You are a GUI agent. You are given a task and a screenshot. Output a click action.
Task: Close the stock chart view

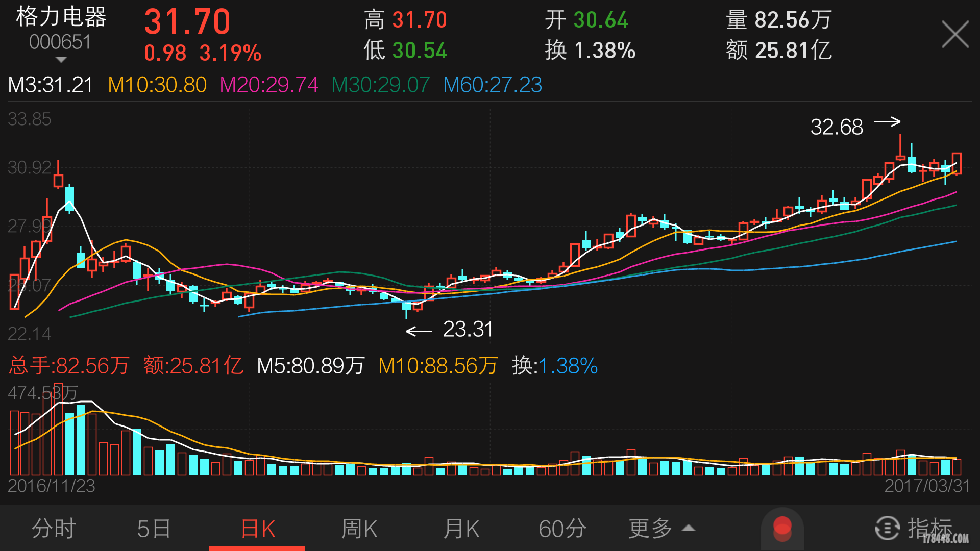[955, 34]
